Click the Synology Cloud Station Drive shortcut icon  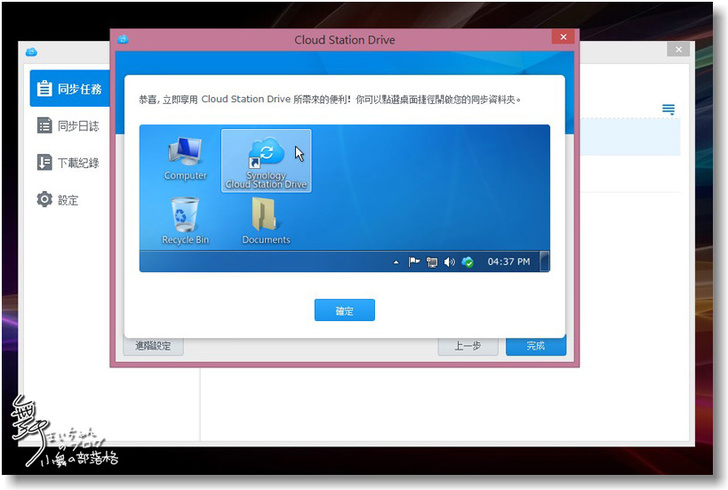pos(266,160)
